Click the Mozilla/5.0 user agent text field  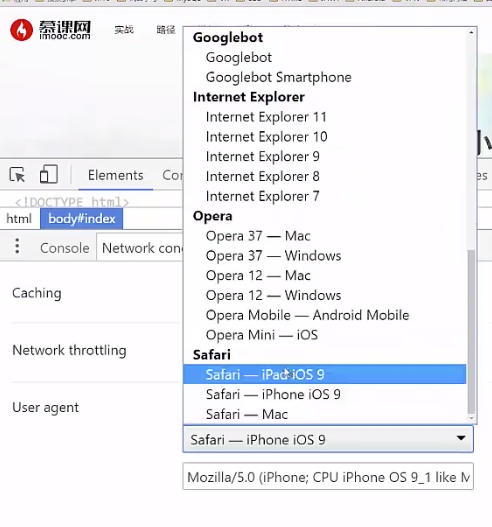(328, 476)
